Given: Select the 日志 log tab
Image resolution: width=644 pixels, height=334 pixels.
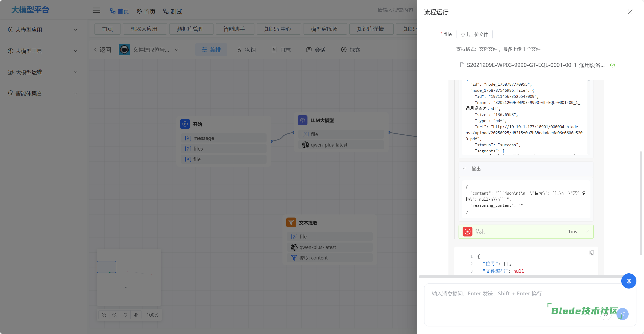Looking at the screenshot, I should click(281, 50).
